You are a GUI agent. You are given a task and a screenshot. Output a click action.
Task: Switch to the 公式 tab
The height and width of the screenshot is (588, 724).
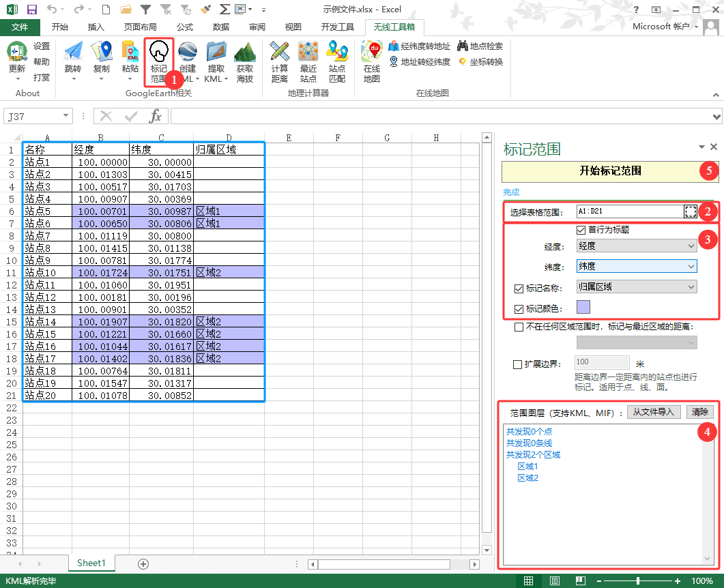(185, 27)
